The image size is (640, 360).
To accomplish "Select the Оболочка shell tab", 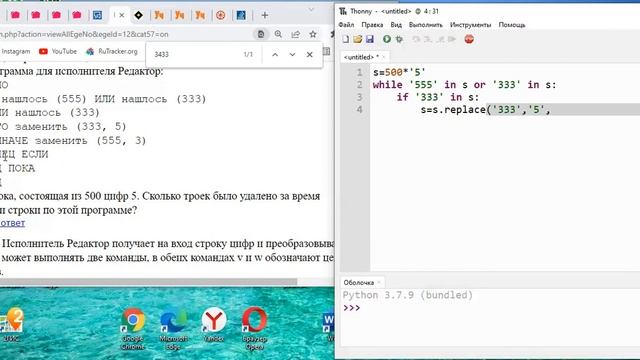I will pyautogui.click(x=359, y=282).
